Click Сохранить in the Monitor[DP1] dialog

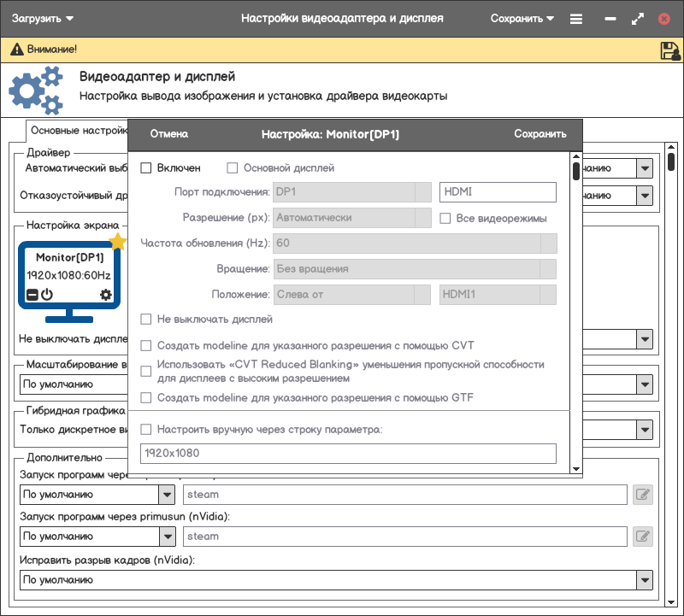[x=540, y=134]
